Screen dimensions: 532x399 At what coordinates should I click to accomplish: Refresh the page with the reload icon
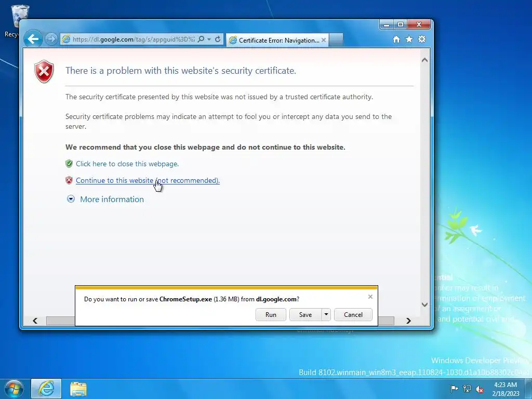pos(218,39)
